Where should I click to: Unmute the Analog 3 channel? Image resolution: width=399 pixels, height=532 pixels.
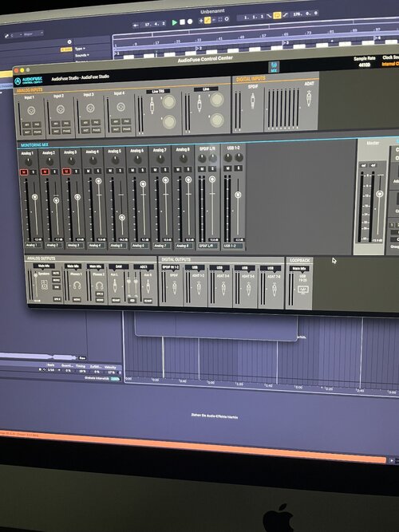(x=66, y=171)
